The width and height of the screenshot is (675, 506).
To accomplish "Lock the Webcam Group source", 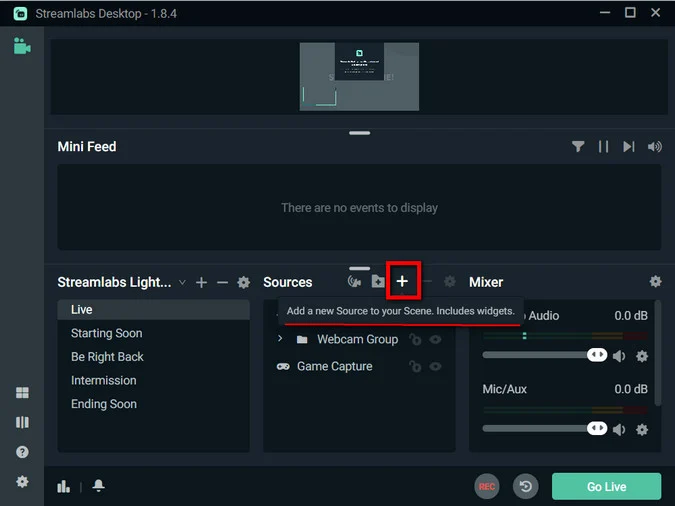I will click(x=415, y=340).
